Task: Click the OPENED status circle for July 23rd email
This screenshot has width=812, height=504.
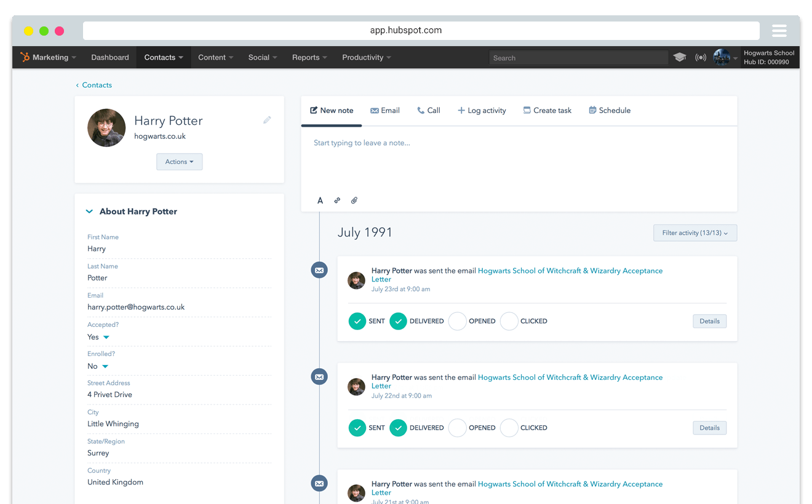Action: pyautogui.click(x=457, y=321)
